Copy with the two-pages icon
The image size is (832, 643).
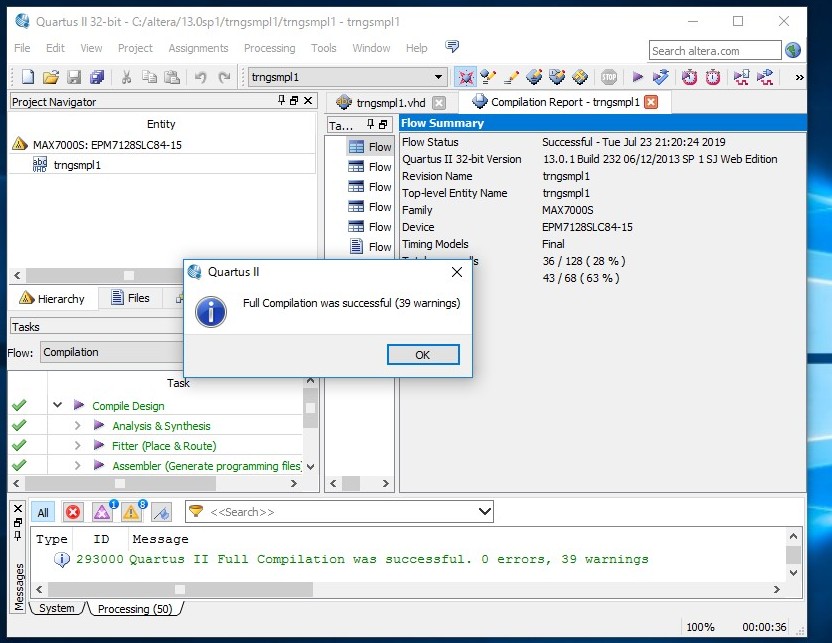[149, 77]
